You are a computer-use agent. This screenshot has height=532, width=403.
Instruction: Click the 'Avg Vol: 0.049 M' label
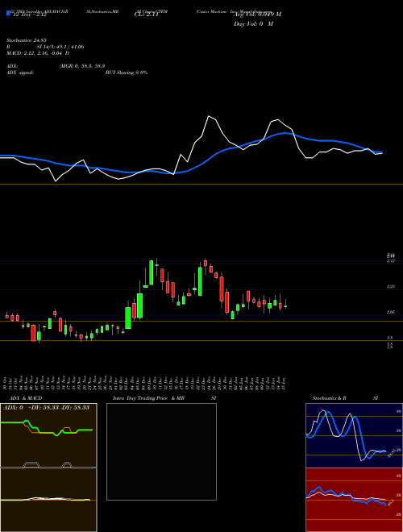[x=257, y=15]
